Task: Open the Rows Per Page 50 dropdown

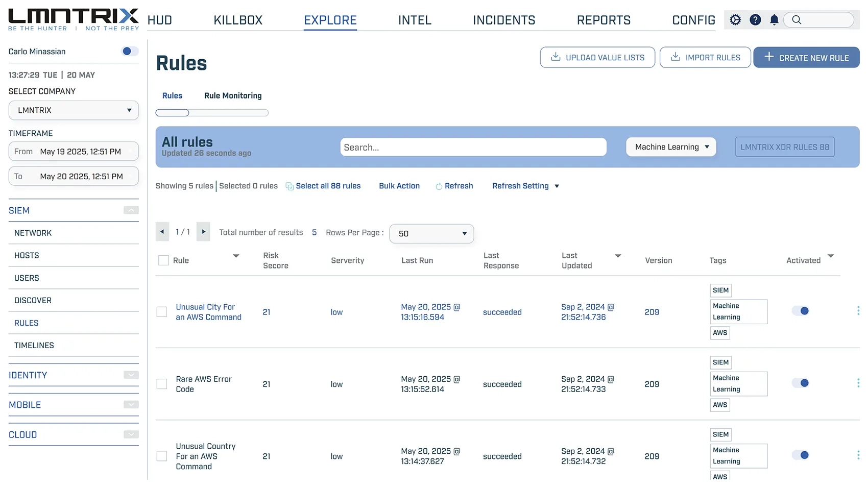Action: tap(431, 233)
